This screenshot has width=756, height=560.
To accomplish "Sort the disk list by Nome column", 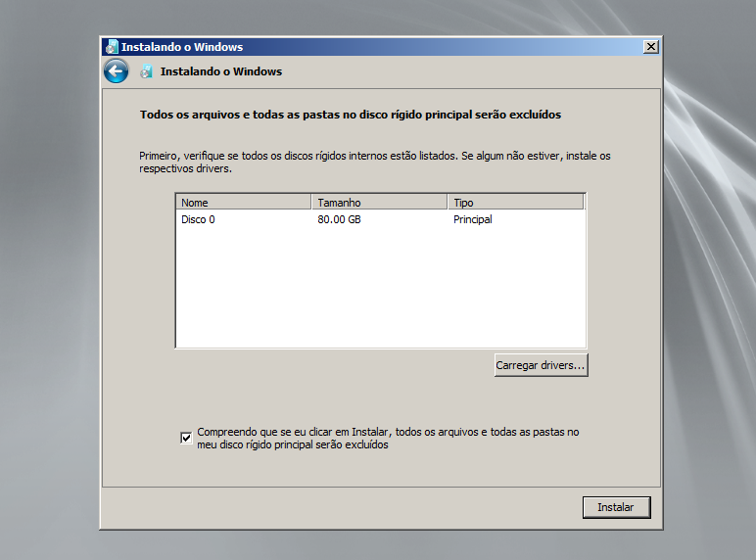I will click(x=244, y=203).
